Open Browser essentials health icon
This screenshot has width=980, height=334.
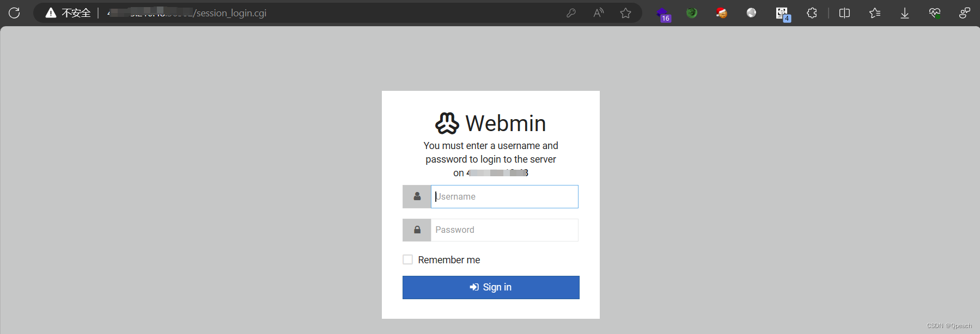935,13
